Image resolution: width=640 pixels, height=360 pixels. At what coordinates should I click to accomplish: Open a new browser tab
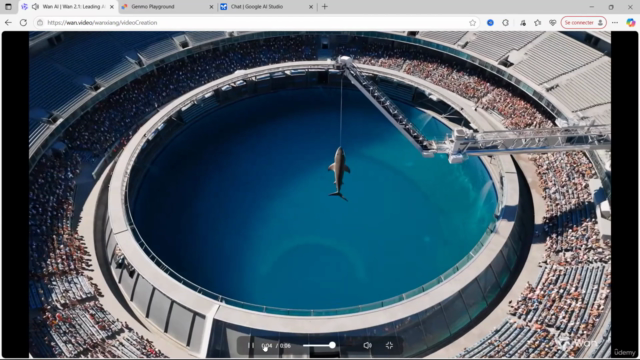tap(325, 7)
